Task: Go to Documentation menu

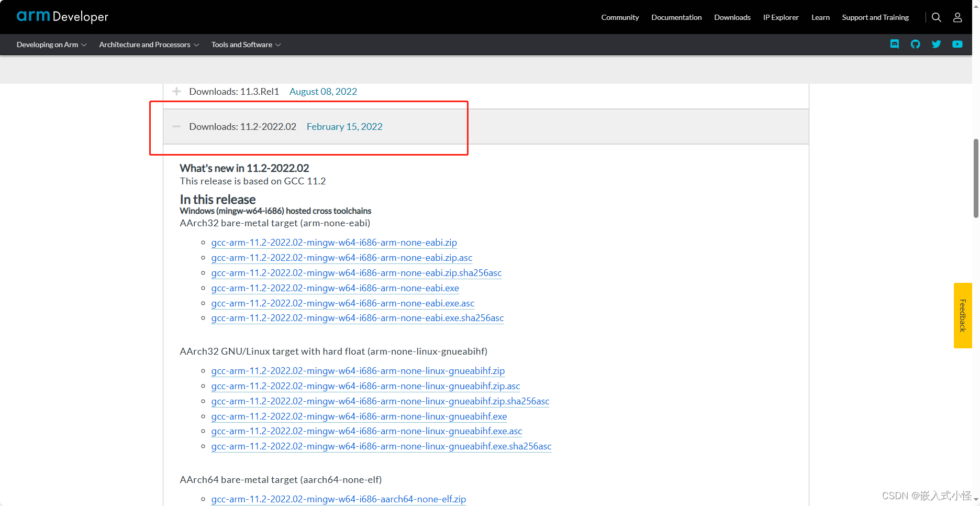Action: (x=676, y=17)
